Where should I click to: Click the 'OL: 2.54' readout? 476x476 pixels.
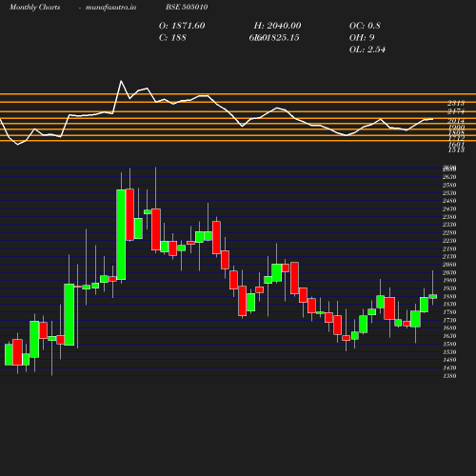[x=367, y=50]
